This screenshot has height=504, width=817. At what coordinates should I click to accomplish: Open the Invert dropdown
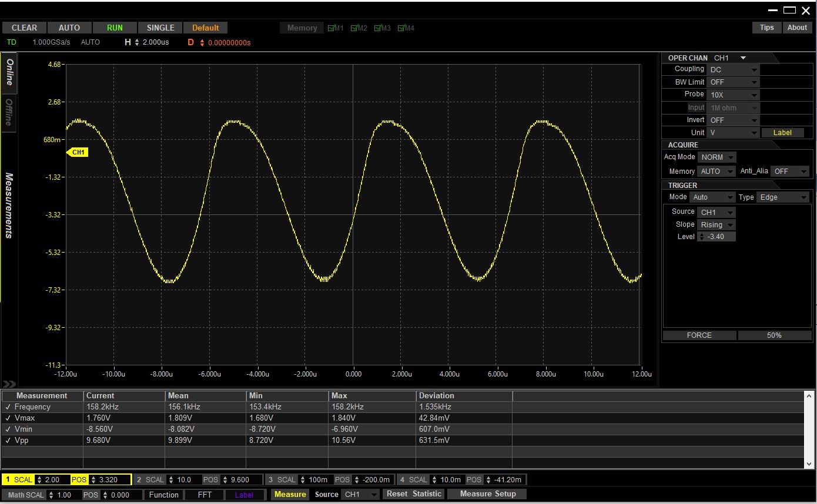[734, 120]
